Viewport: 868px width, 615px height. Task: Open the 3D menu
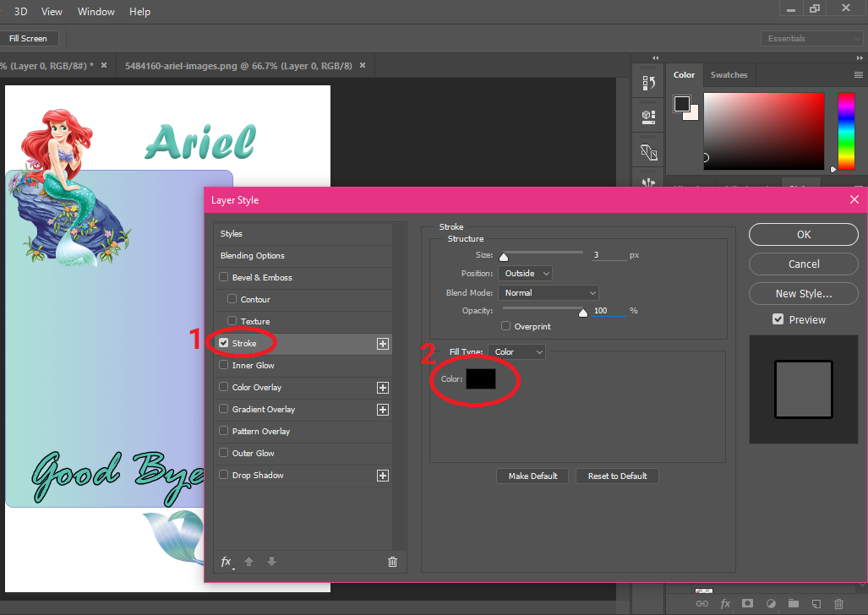(20, 12)
